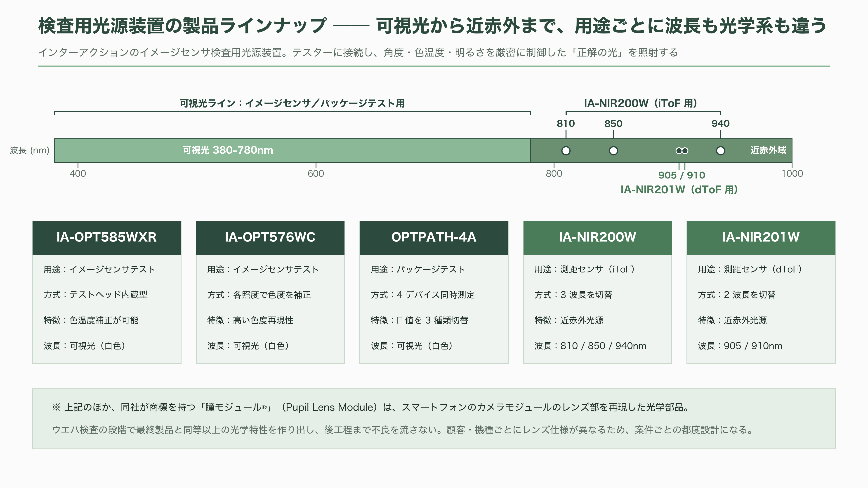
Task: Click the IA-OPT576WC card header
Action: 270,237
